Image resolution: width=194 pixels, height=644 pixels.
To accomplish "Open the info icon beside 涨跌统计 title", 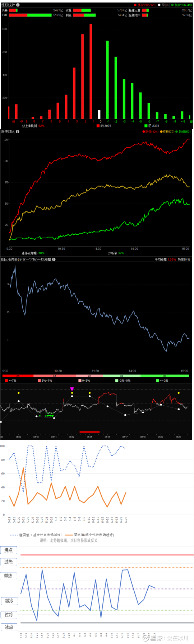I will pyautogui.click(x=18, y=5).
